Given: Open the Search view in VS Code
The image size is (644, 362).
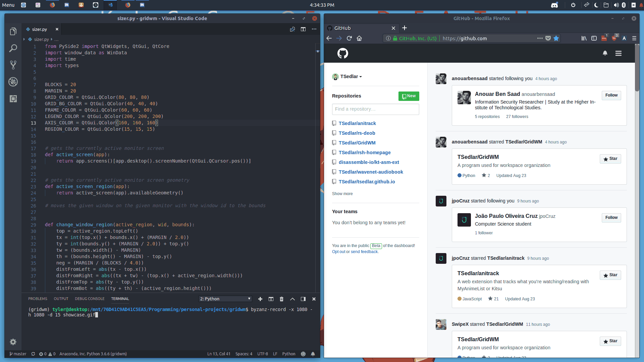Looking at the screenshot, I should (13, 48).
